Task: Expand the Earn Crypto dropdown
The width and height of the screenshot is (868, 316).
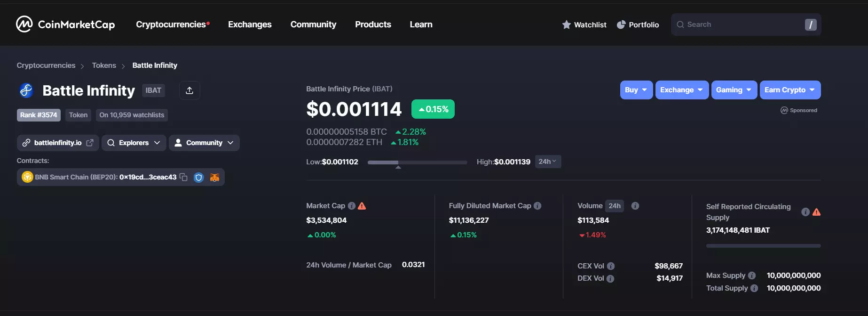Action: pos(790,90)
